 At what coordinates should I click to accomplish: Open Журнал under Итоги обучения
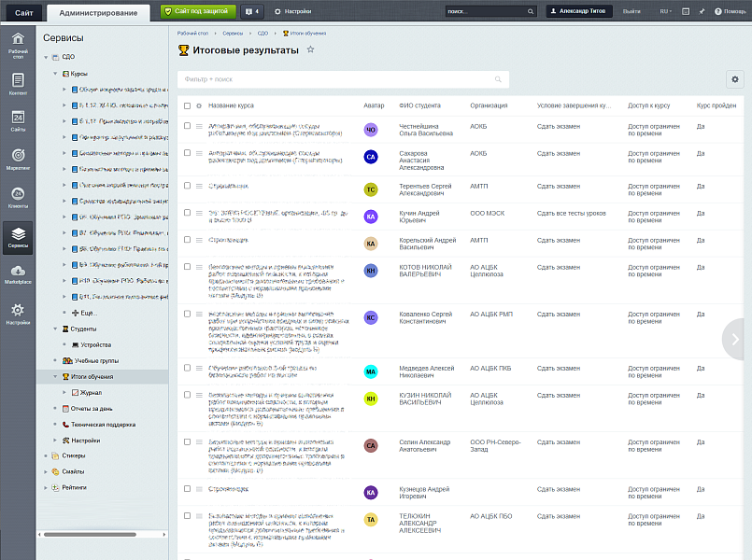[92, 392]
